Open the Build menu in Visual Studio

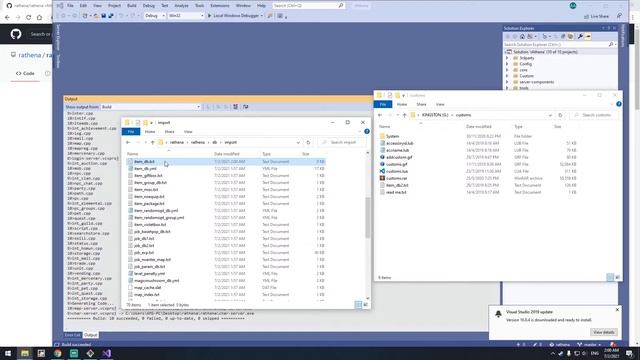click(131, 6)
